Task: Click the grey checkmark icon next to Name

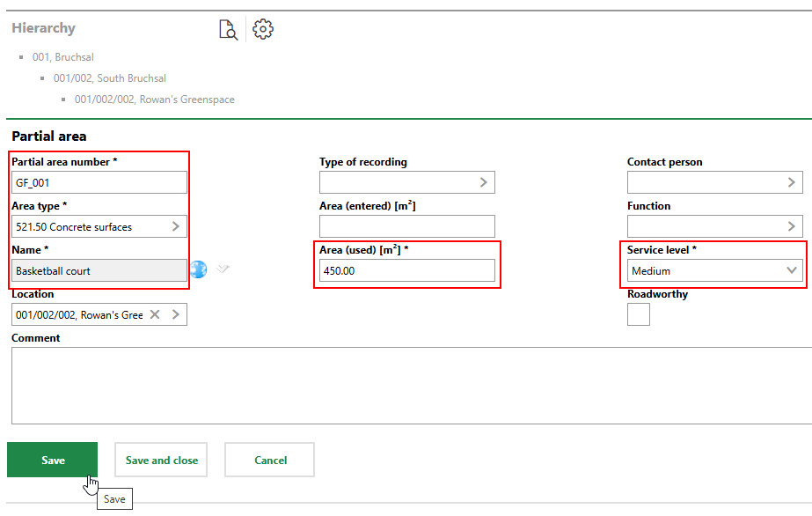Action: pos(223,269)
